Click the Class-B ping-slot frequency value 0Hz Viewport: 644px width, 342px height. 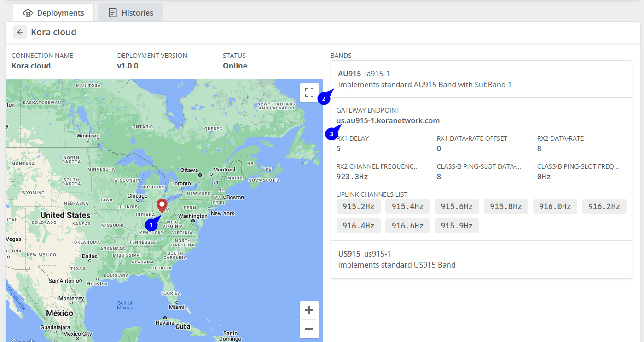(x=544, y=177)
